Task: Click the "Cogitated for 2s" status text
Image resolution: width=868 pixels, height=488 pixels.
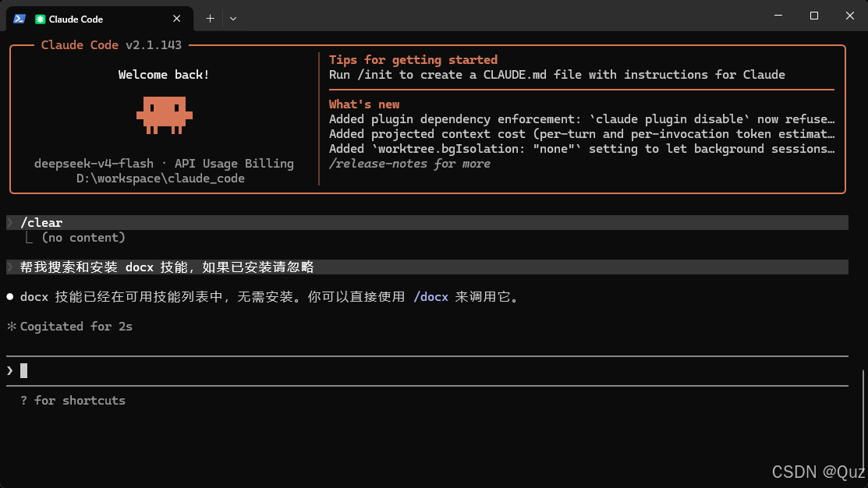Action: 76,327
